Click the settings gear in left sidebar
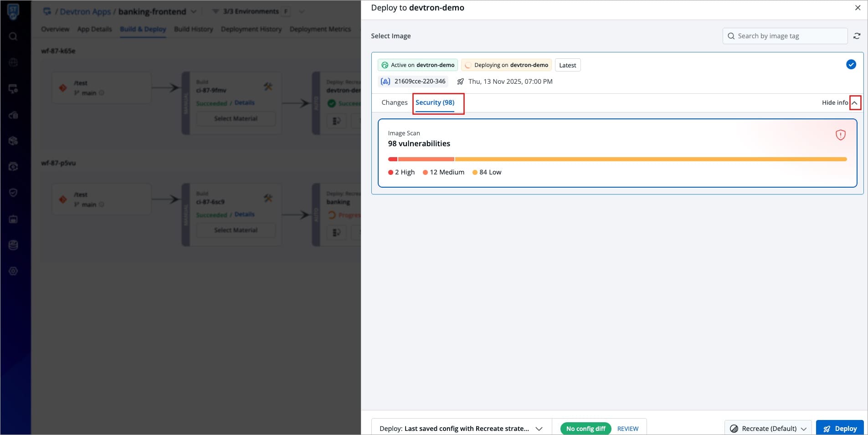Image resolution: width=868 pixels, height=435 pixels. pos(13,271)
